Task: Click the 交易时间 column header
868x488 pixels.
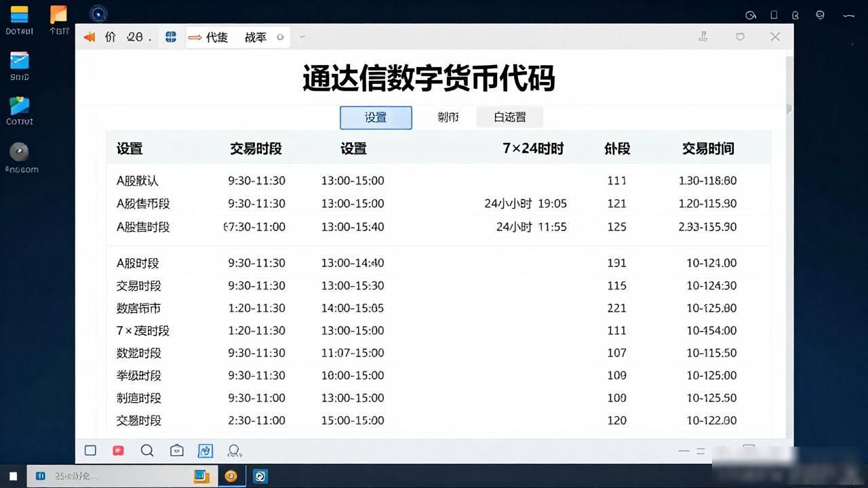Action: coord(708,148)
